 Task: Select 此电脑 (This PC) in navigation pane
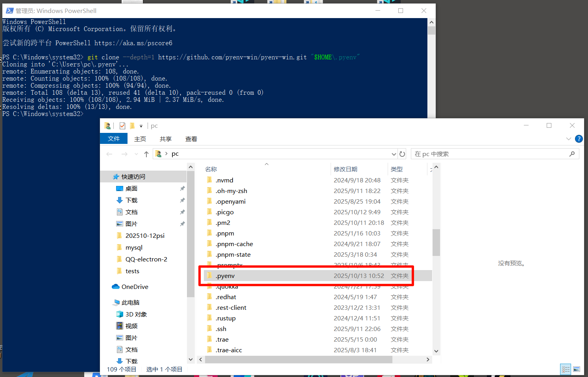[x=130, y=303]
